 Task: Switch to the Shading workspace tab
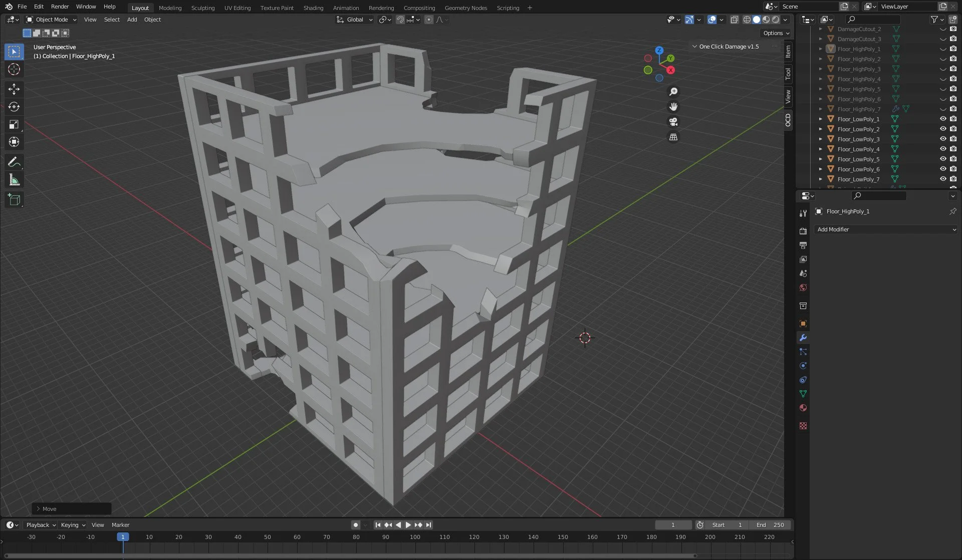pyautogui.click(x=313, y=8)
